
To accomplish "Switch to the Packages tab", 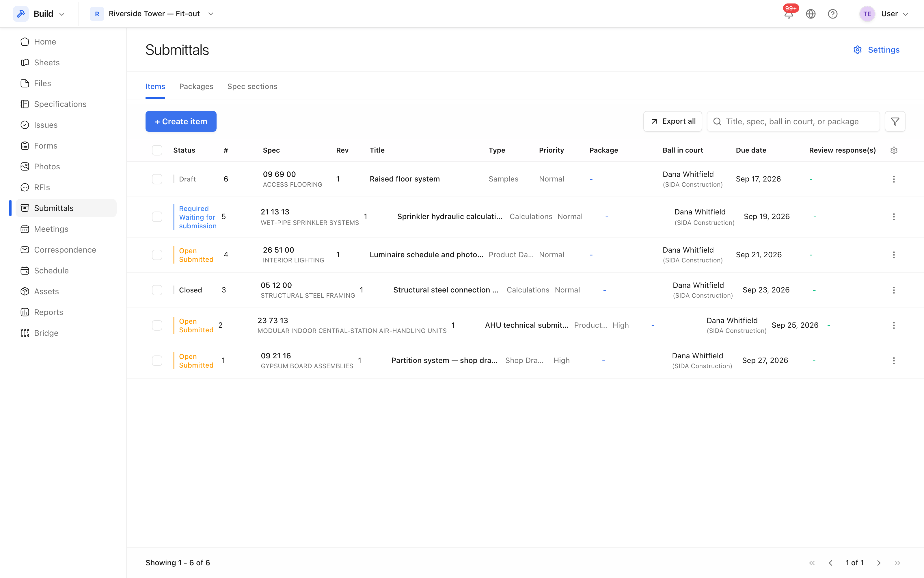I will coord(196,86).
